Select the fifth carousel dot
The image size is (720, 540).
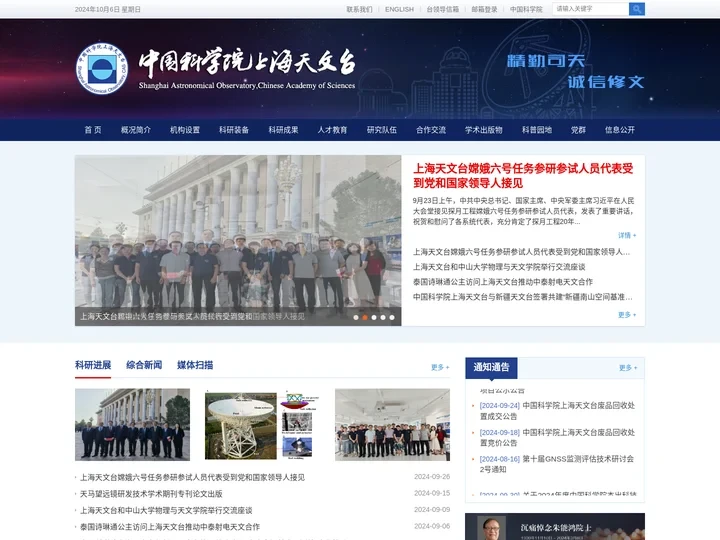point(392,317)
